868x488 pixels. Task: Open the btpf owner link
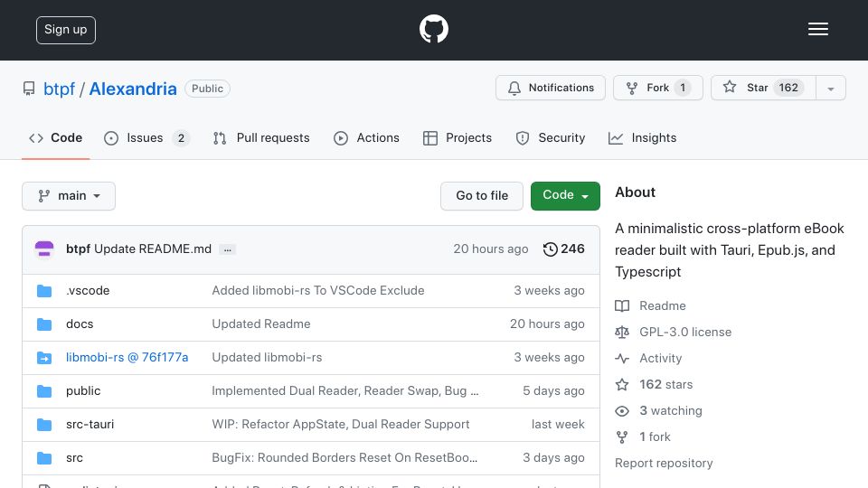[x=60, y=89]
